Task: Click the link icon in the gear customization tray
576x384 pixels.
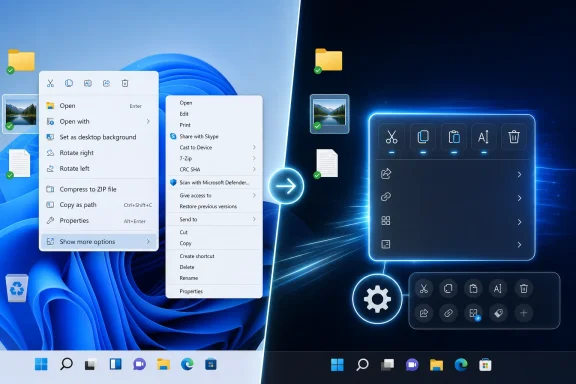Action: coord(449,313)
